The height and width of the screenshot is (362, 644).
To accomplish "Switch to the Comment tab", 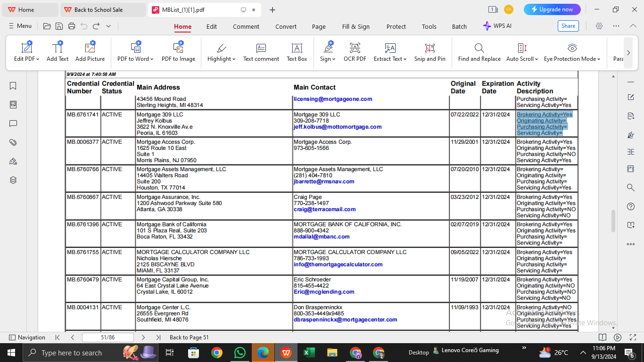I will (246, 27).
